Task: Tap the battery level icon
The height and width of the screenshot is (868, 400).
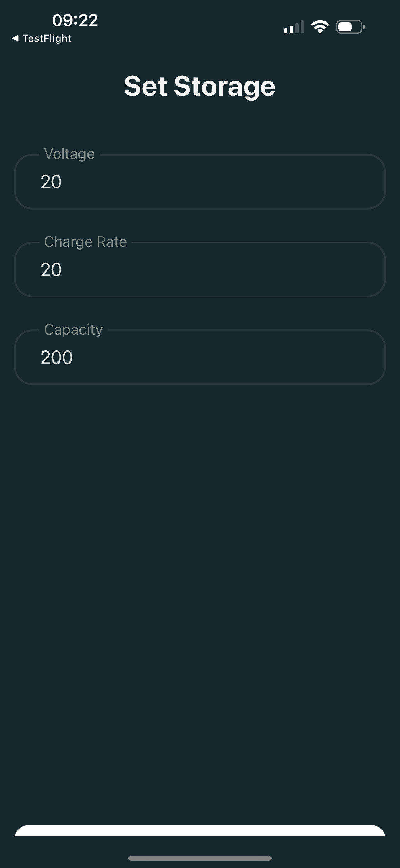Action: point(350,27)
